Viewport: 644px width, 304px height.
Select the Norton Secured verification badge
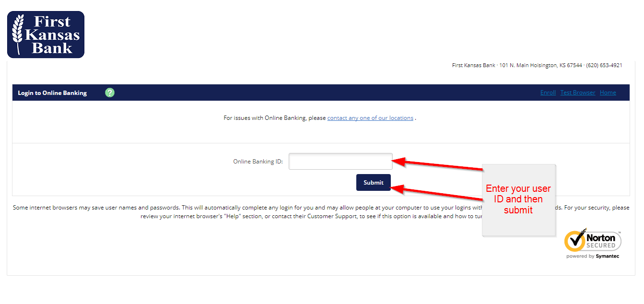(593, 241)
